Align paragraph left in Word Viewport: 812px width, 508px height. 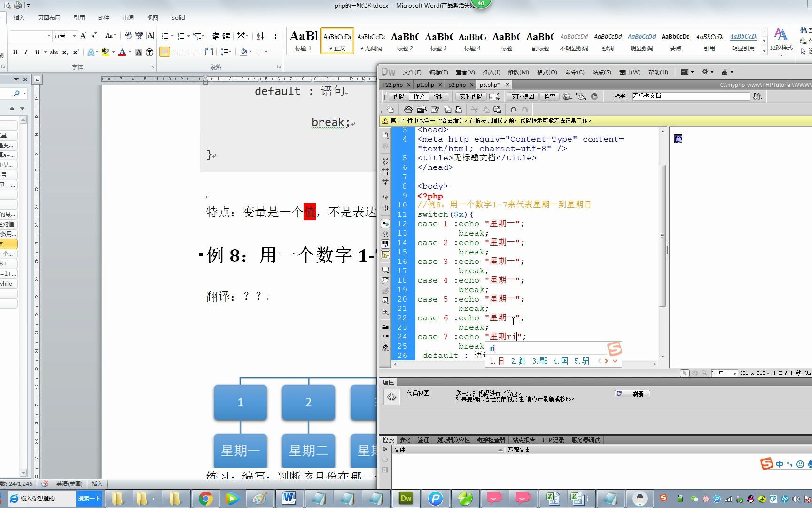[x=164, y=52]
